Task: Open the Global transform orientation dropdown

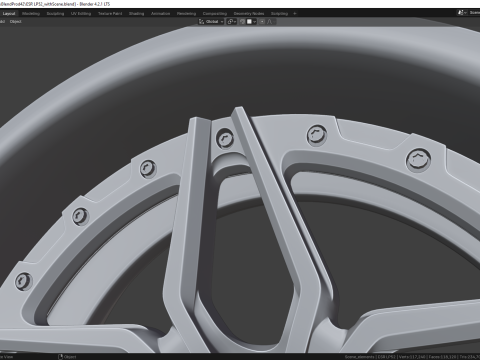Action: tap(211, 22)
